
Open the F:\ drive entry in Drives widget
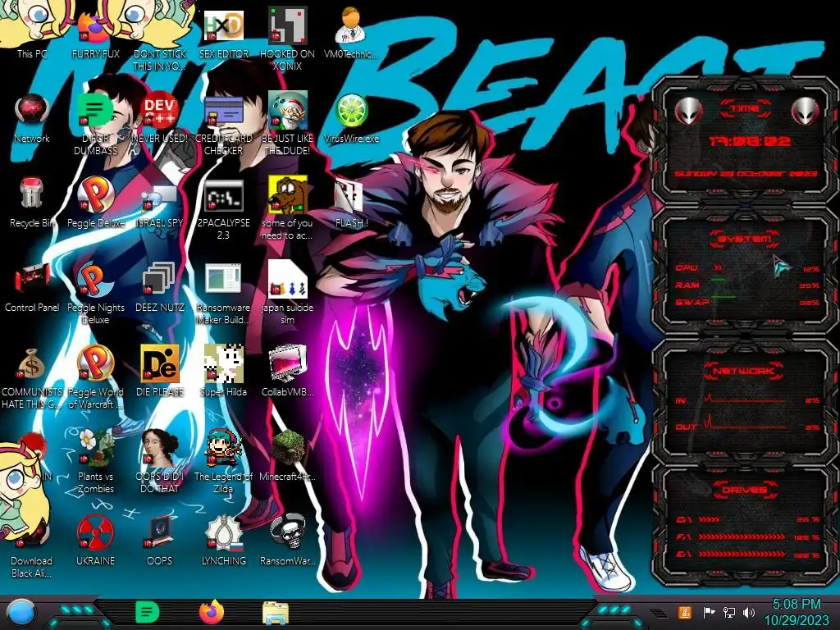coord(748,536)
